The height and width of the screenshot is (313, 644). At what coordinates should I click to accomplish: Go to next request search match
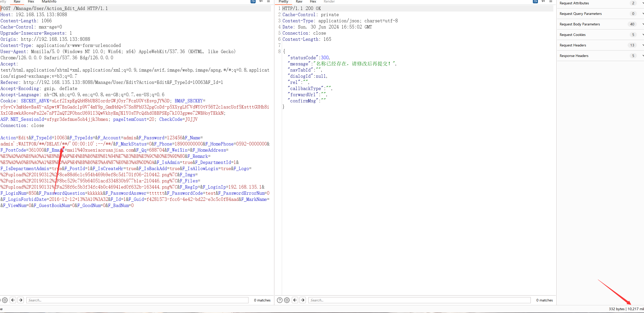(x=21, y=300)
